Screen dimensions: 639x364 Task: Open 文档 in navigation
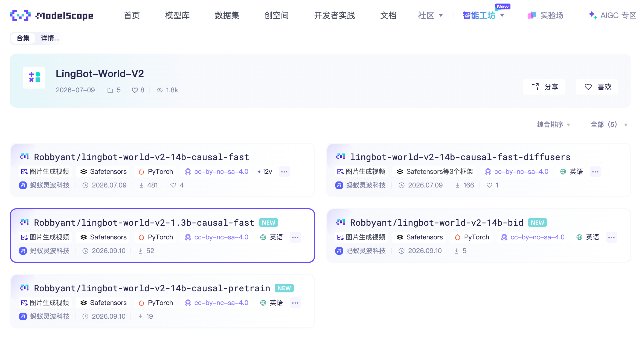click(388, 15)
